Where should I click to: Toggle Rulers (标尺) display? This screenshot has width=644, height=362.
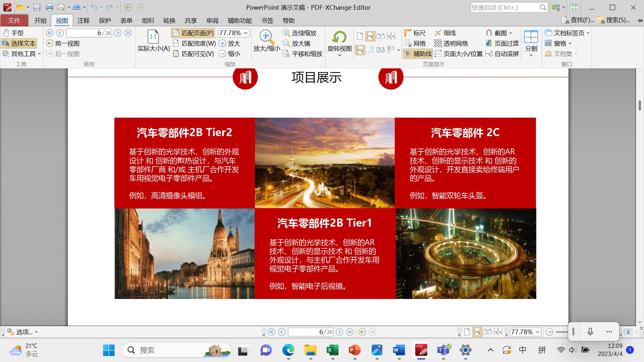pyautogui.click(x=415, y=33)
